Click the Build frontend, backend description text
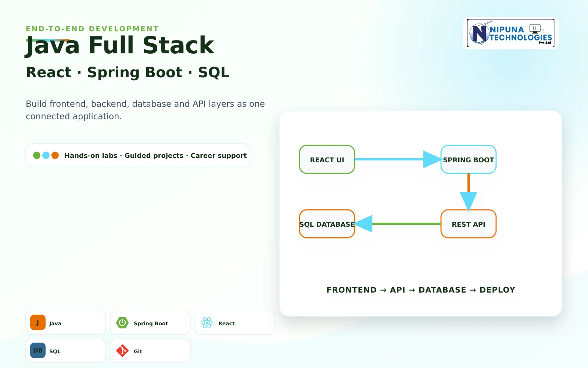588x368 pixels. coord(145,110)
